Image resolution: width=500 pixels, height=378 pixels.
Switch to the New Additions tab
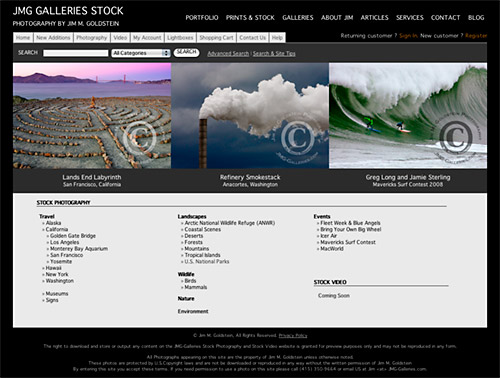(53, 38)
